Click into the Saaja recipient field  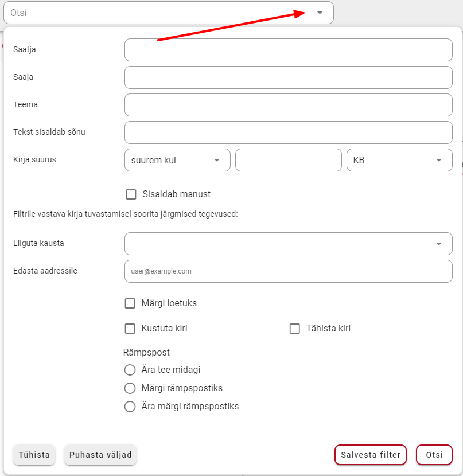coord(289,77)
